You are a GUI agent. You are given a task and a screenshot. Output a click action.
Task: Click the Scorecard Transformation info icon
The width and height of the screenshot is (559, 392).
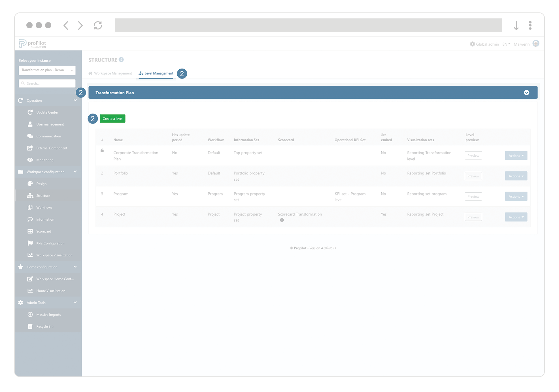click(282, 220)
